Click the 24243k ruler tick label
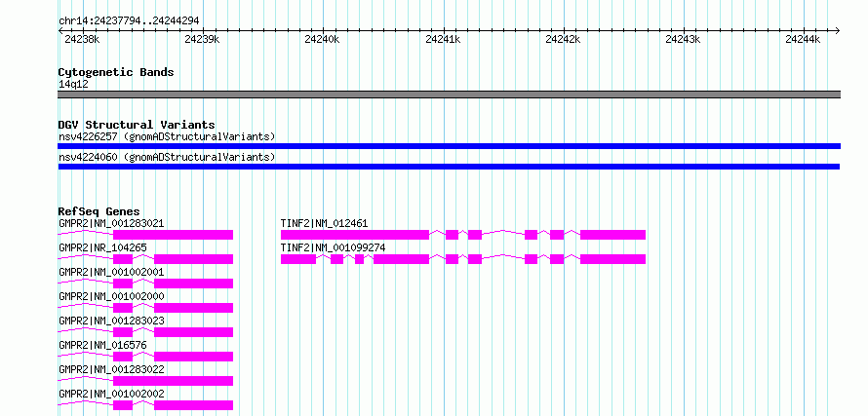 (x=683, y=39)
